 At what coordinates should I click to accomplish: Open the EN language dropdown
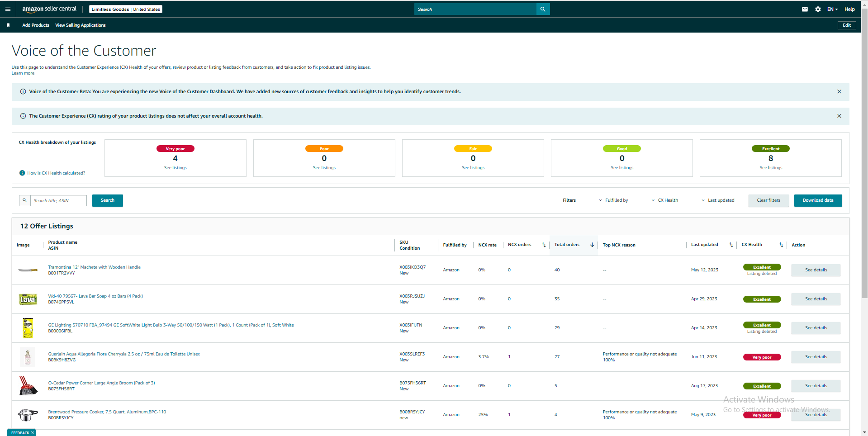832,9
